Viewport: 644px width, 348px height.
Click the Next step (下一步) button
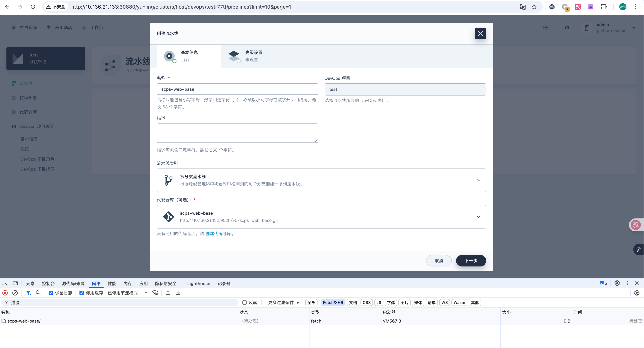point(471,261)
